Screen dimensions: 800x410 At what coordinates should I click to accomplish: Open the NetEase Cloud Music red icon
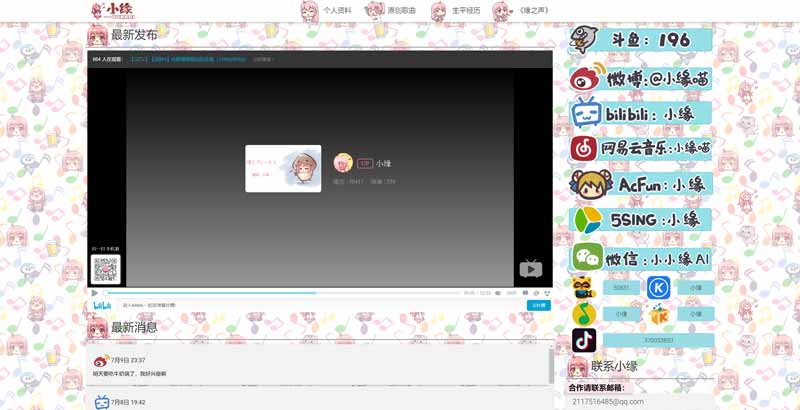pyautogui.click(x=584, y=148)
